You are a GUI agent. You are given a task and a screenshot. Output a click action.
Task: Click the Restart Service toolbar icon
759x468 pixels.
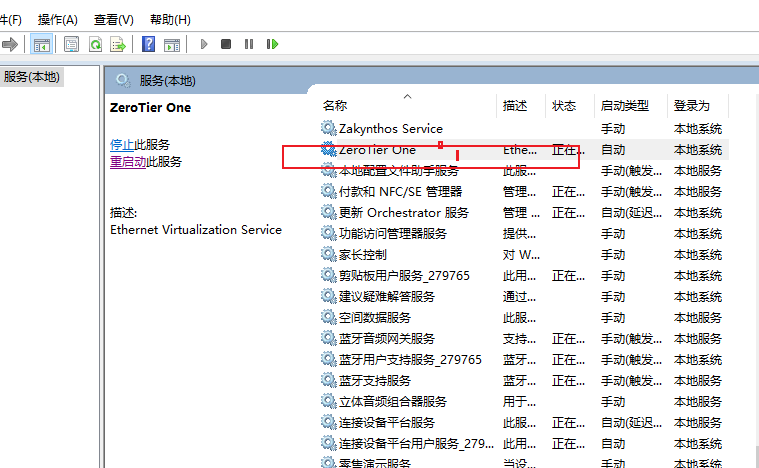click(x=271, y=44)
